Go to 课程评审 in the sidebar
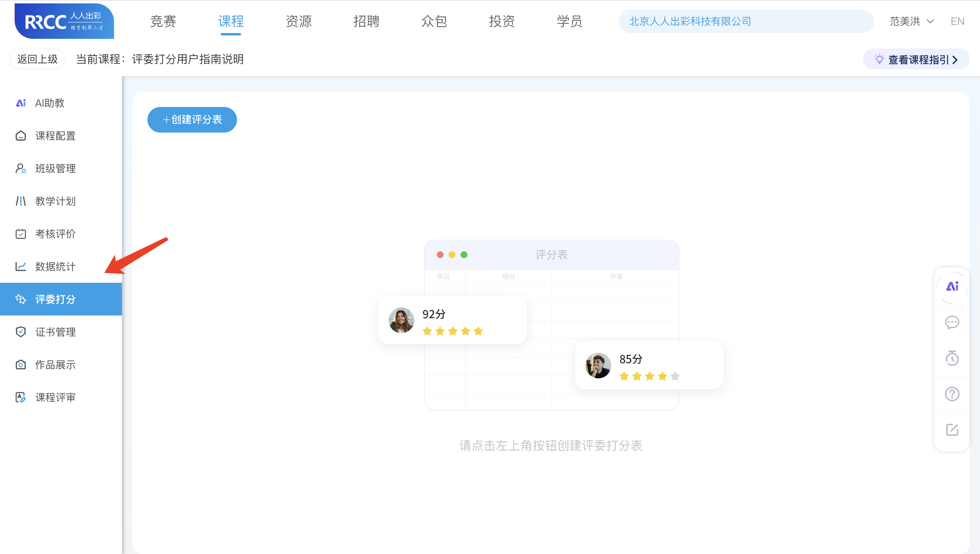980x554 pixels. click(61, 398)
